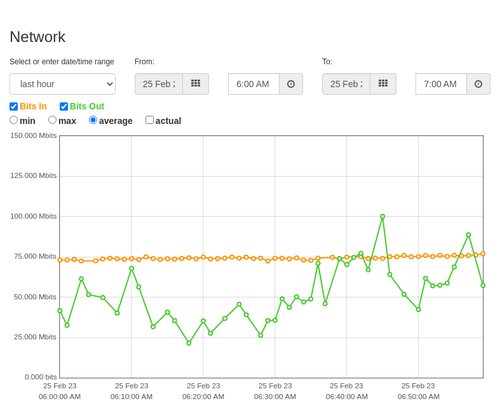Click the To date field showing 25 Feb
Image resolution: width=500 pixels, height=403 pixels.
pyautogui.click(x=346, y=84)
